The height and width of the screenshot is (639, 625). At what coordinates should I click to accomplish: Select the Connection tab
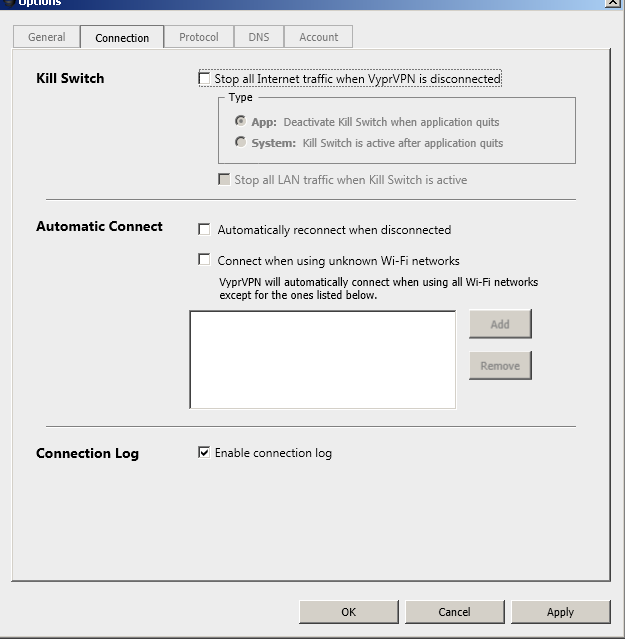click(122, 37)
